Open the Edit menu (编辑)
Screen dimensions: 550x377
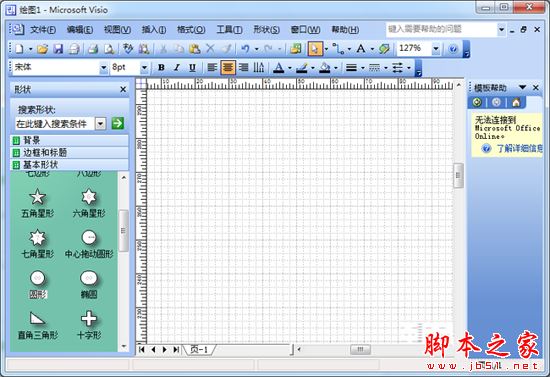[x=80, y=30]
